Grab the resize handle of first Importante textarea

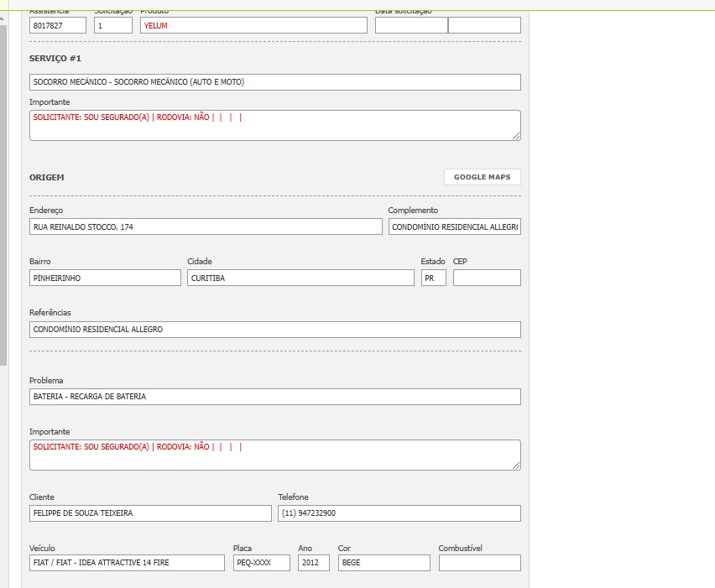(x=516, y=136)
